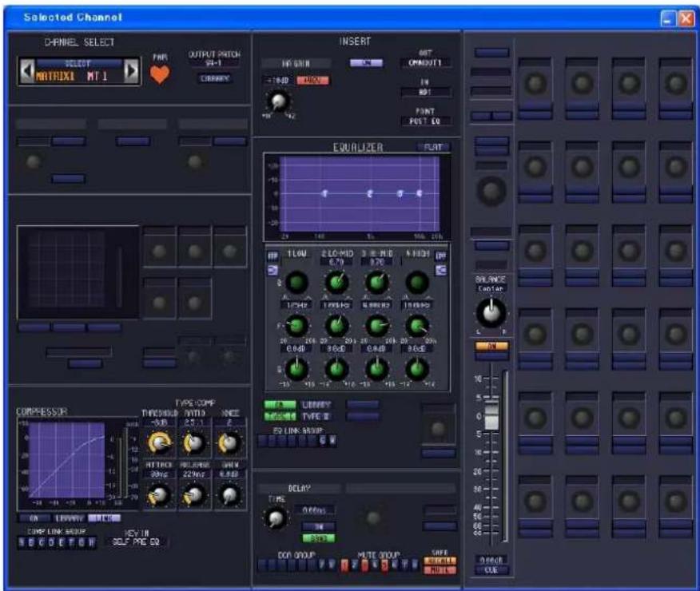This screenshot has height=591, width=700.
Task: Toggle the compressor ON button
Action: [34, 518]
